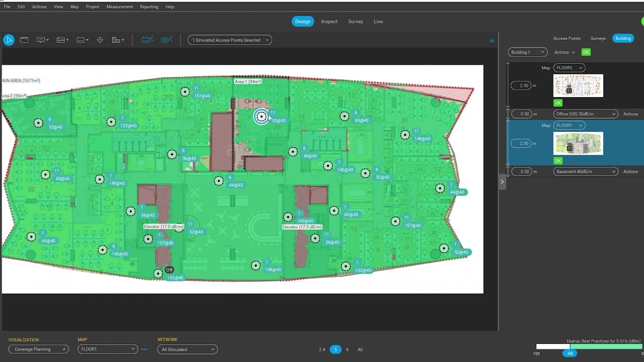This screenshot has width=644, height=362.
Task: Select the 5 GHz band toggle
Action: 336,349
